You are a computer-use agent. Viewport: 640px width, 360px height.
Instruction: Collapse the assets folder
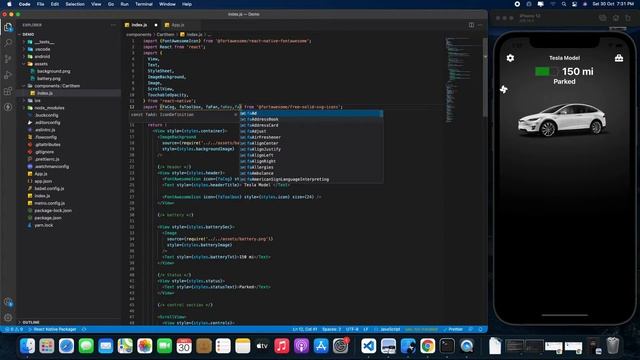(69, 64)
